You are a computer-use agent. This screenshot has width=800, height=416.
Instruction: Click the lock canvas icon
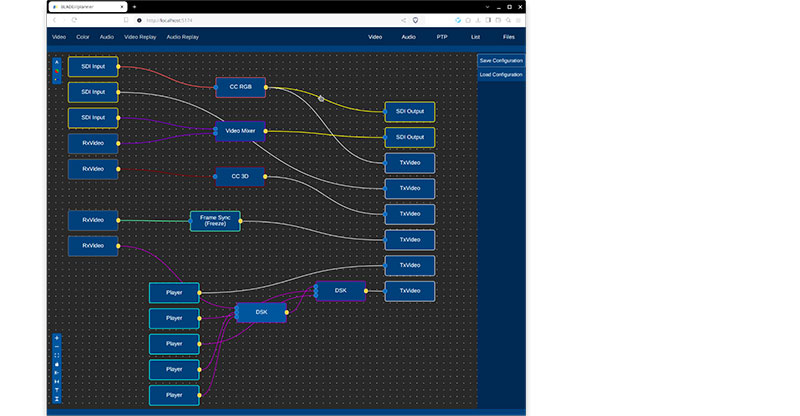[x=57, y=365]
